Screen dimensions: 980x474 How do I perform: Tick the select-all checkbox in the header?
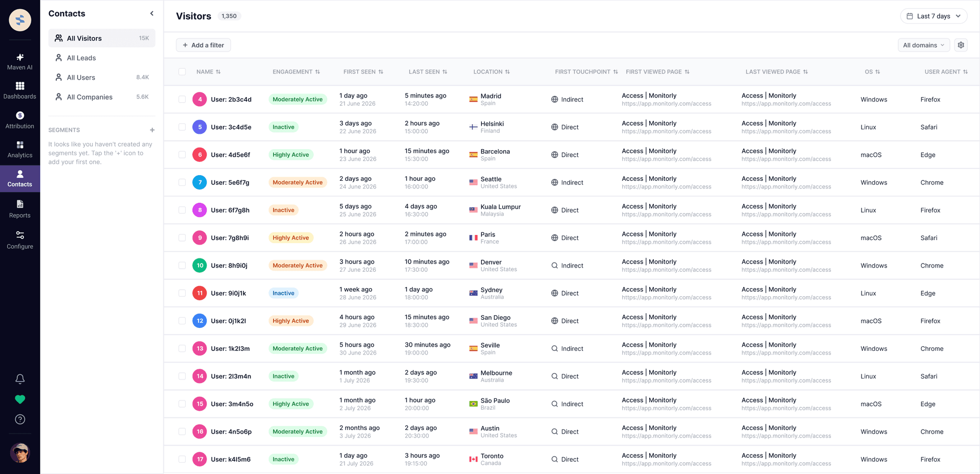182,72
